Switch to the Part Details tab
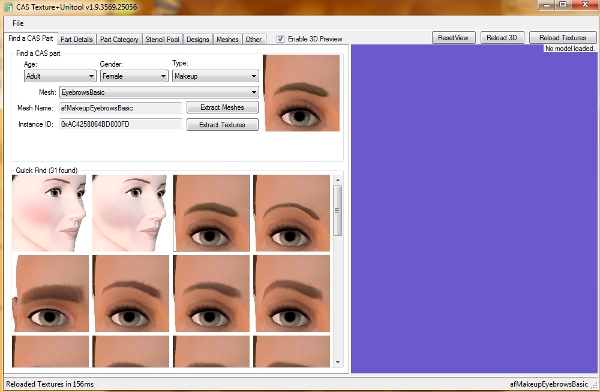The image size is (600, 392). tap(77, 39)
